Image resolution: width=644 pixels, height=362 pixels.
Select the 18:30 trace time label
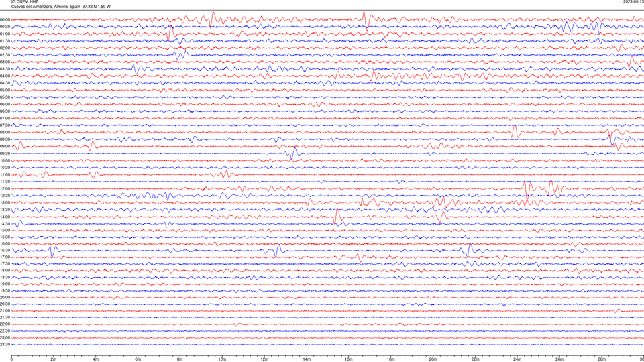[5, 277]
